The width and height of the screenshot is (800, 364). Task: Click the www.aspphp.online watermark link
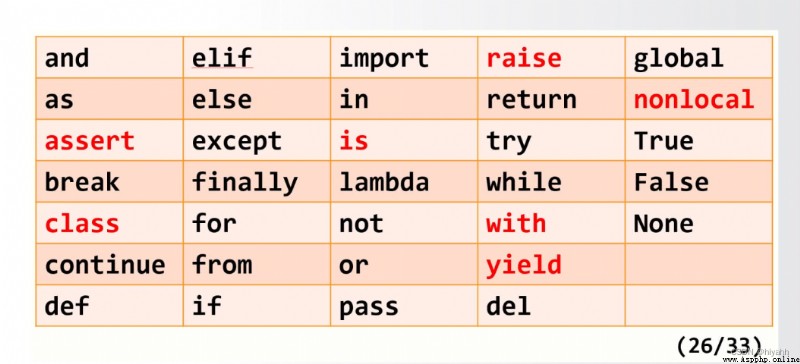761,359
